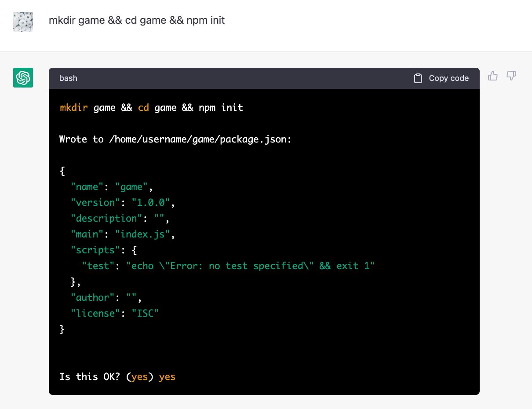Viewport: 532px width, 409px height.
Task: Click the "name" key in JSON
Action: 87,187
